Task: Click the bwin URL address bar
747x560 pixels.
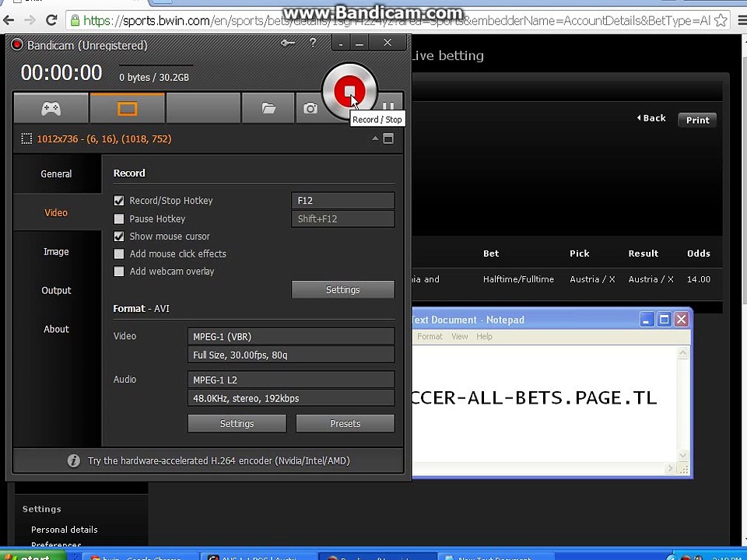Action: [397, 20]
